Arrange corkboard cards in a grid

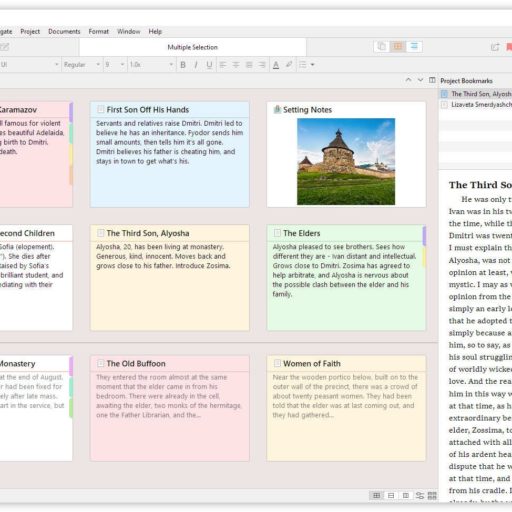[376, 495]
